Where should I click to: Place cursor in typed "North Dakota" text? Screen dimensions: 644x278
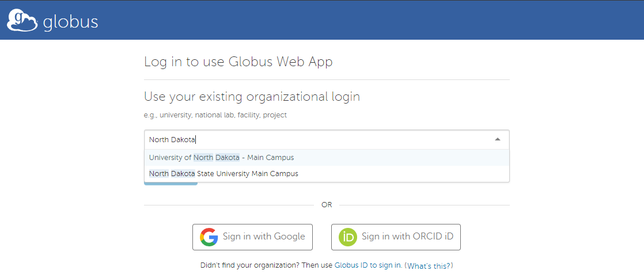click(172, 139)
